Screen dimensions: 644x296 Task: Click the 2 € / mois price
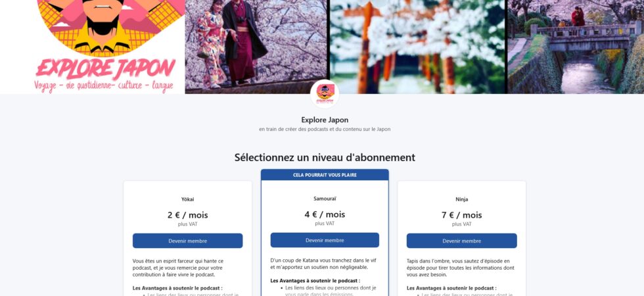point(188,215)
